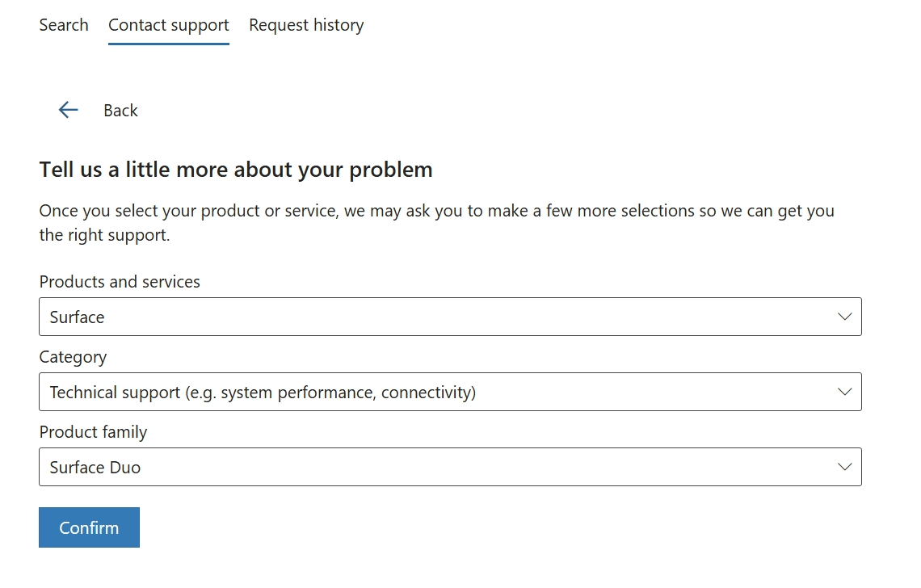Click the chevron arrow on Category dropdown

coord(844,392)
